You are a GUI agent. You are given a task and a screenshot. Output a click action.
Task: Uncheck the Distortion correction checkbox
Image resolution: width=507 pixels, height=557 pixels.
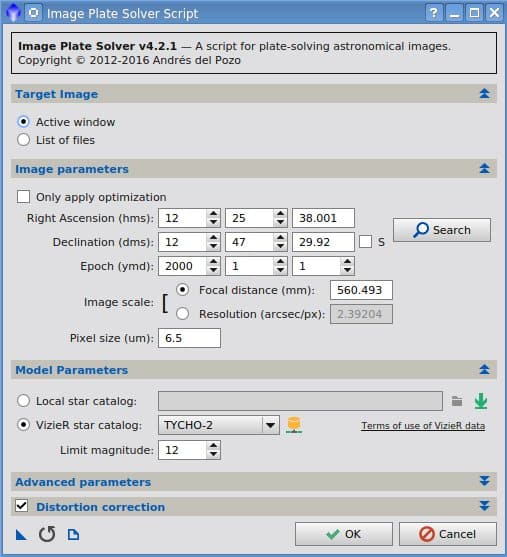(x=21, y=505)
